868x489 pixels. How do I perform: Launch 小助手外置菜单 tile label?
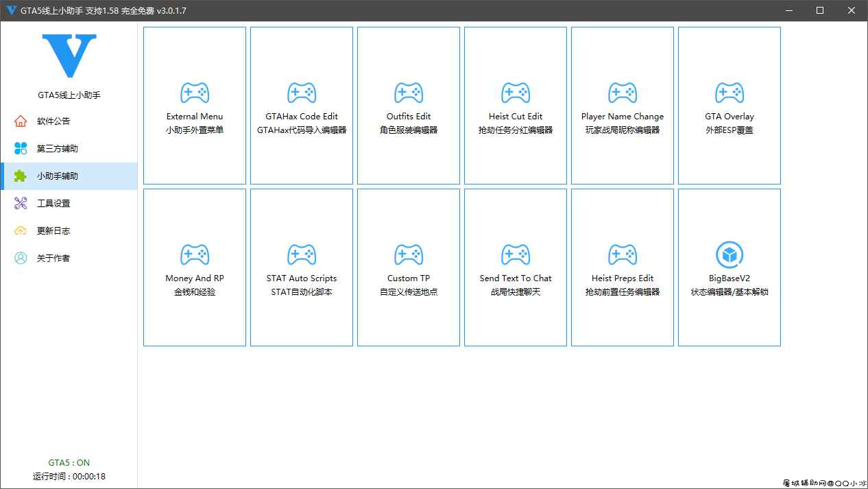pyautogui.click(x=195, y=130)
